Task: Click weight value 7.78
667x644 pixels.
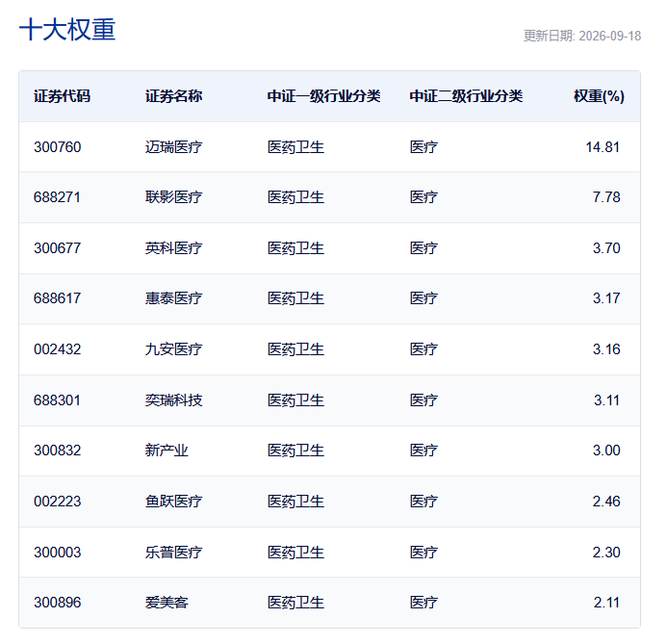Action: (x=606, y=197)
